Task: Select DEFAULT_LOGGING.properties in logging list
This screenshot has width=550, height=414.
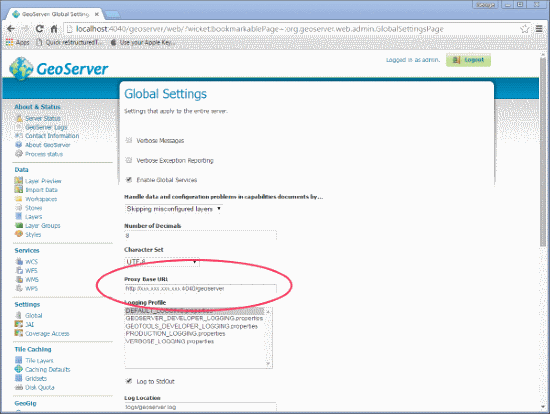Action: [x=194, y=311]
